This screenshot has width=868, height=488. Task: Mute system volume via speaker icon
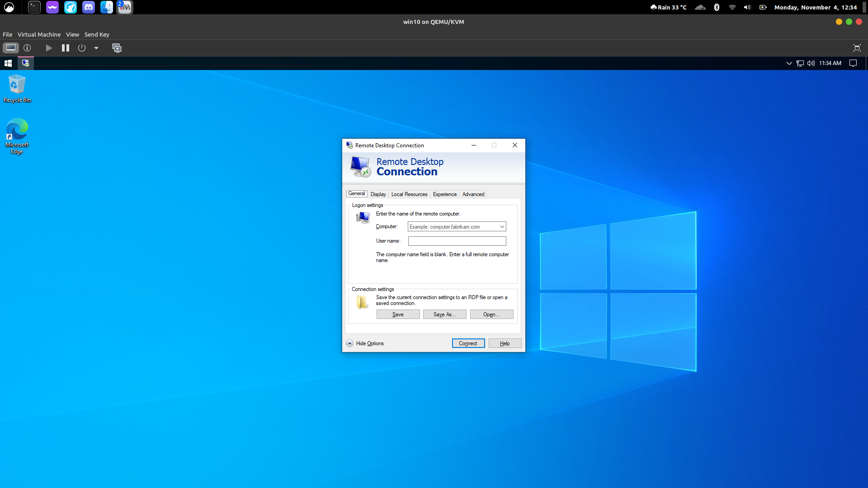(x=811, y=62)
